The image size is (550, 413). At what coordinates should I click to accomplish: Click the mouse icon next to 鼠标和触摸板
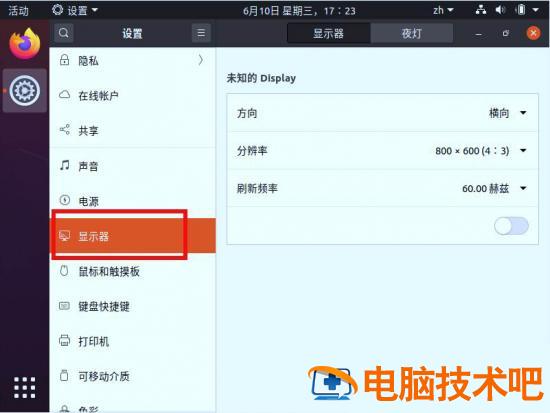click(64, 271)
